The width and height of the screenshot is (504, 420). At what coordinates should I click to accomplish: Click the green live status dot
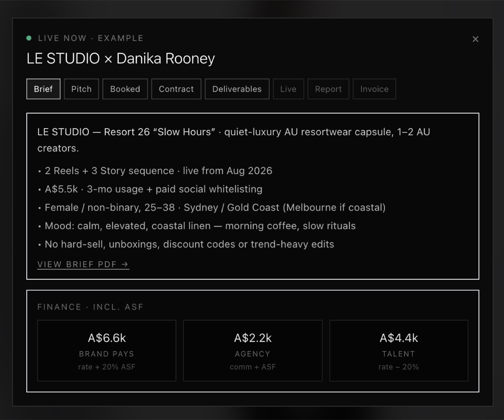point(29,38)
